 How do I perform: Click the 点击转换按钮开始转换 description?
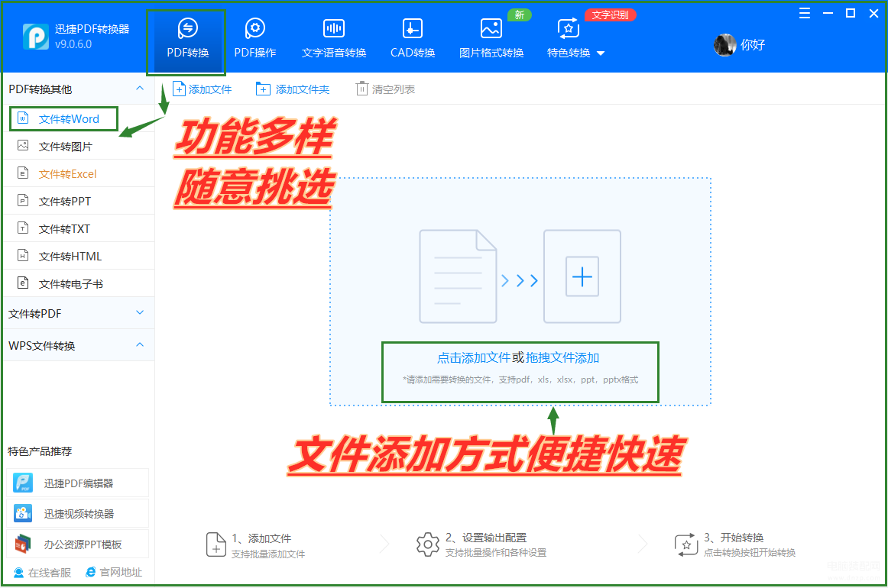750,552
